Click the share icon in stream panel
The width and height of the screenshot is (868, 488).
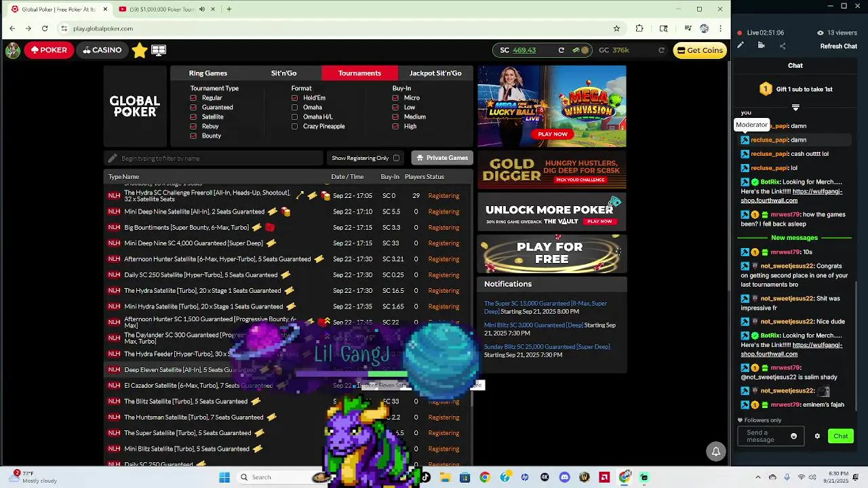tap(783, 45)
